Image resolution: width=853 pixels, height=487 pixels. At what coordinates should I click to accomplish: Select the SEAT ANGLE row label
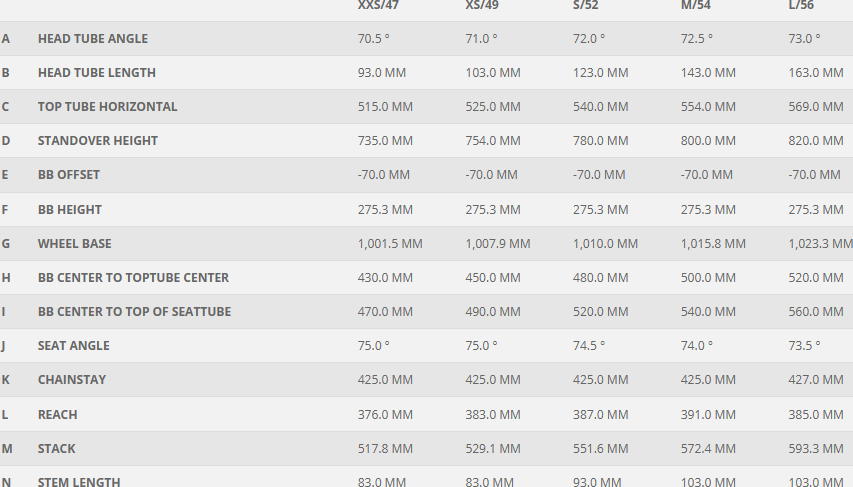(73, 346)
